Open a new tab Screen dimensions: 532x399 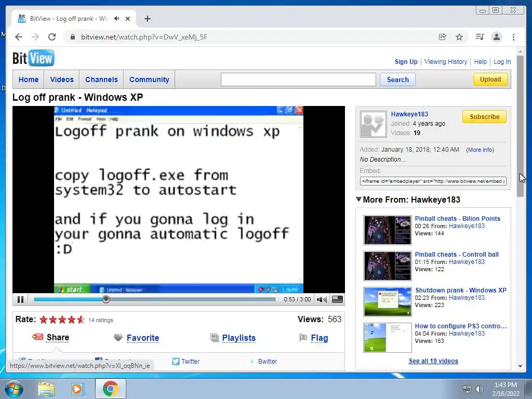(147, 19)
